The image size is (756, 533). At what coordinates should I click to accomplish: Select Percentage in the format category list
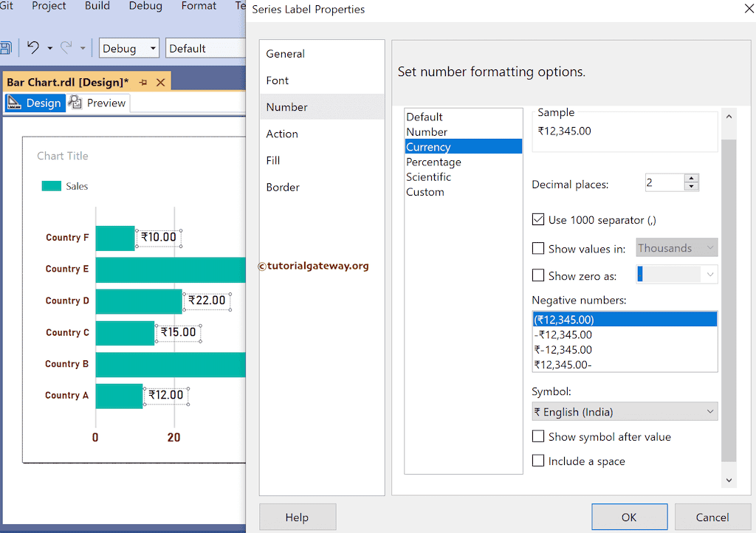433,162
